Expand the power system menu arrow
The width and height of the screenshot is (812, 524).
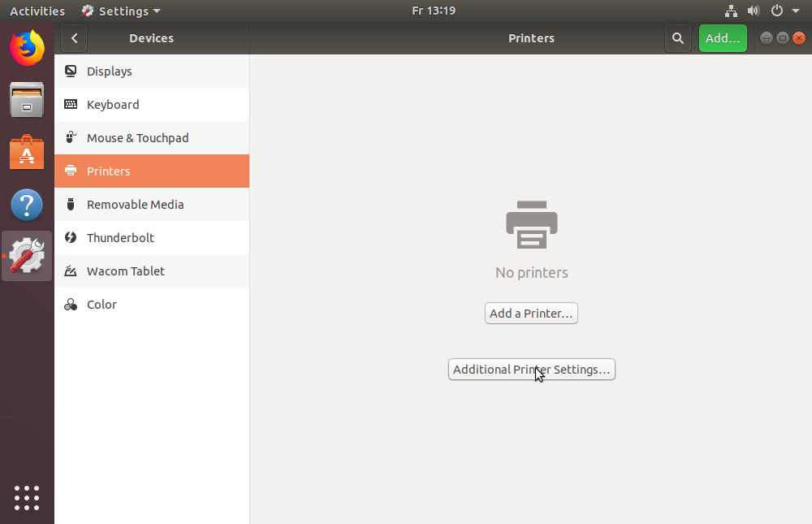click(796, 11)
